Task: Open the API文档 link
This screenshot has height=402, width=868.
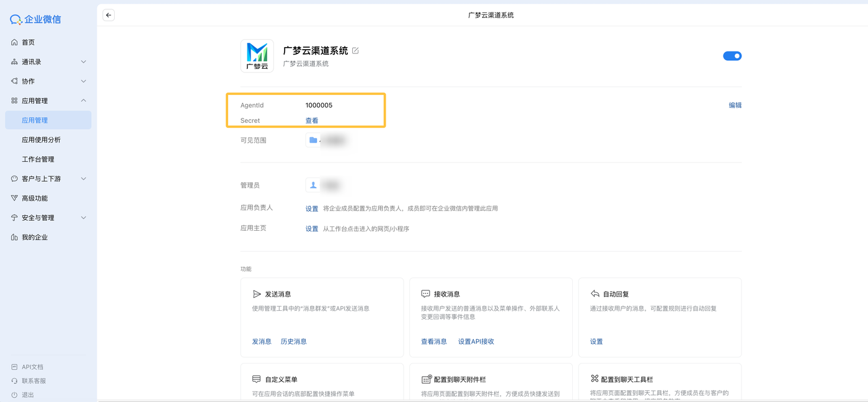Action: pyautogui.click(x=32, y=367)
